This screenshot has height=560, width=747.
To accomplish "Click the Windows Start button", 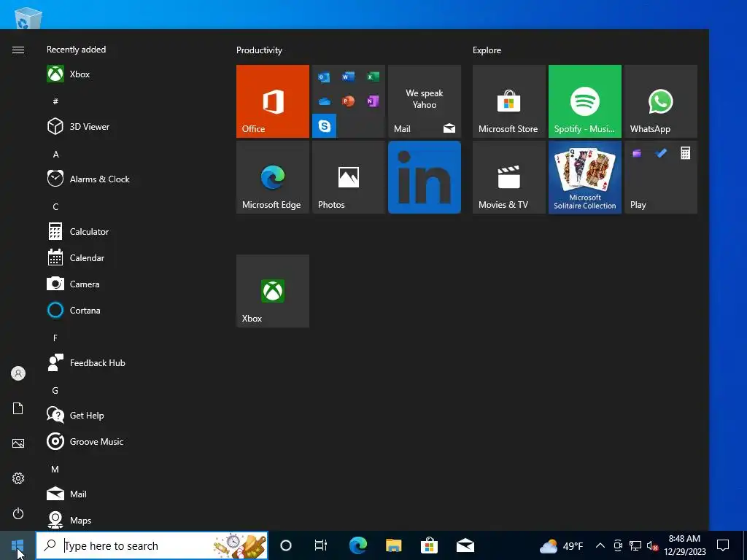I will point(18,545).
